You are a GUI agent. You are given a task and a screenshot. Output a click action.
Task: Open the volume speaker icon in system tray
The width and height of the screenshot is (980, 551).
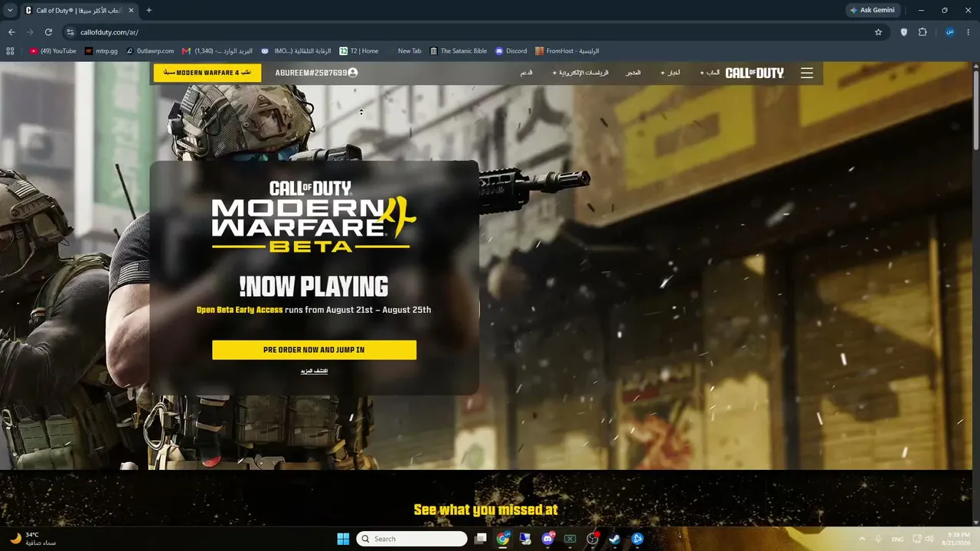pos(929,539)
